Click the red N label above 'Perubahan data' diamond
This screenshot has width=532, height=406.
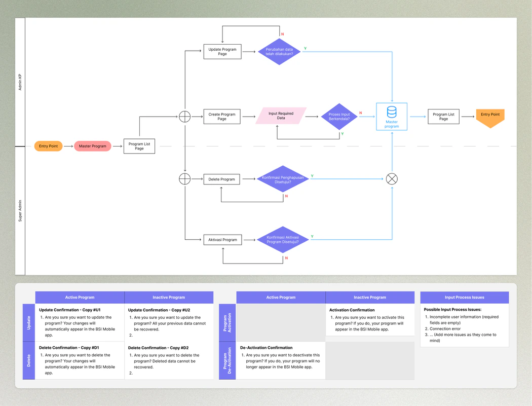tap(282, 34)
